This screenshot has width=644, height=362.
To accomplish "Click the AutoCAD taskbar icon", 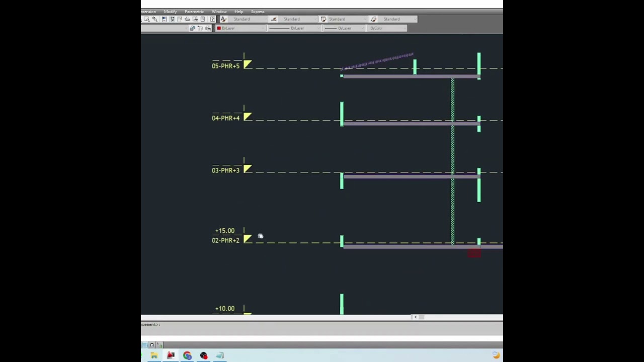I will coord(171,355).
